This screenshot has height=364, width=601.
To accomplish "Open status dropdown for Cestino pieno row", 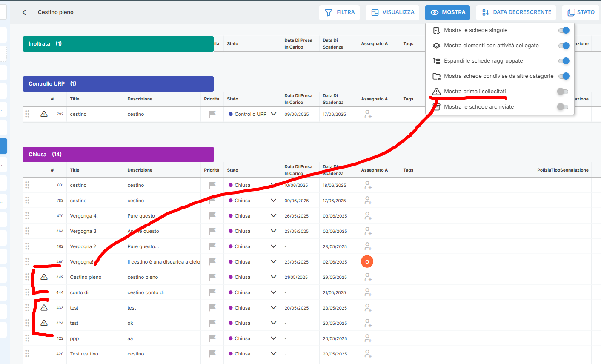I will 273,277.
